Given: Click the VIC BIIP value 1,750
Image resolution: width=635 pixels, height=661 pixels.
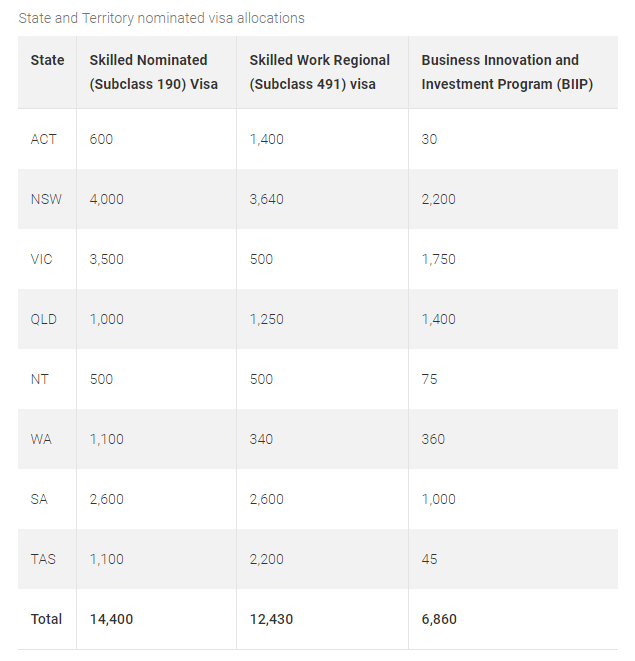Looking at the screenshot, I should pyautogui.click(x=438, y=259).
